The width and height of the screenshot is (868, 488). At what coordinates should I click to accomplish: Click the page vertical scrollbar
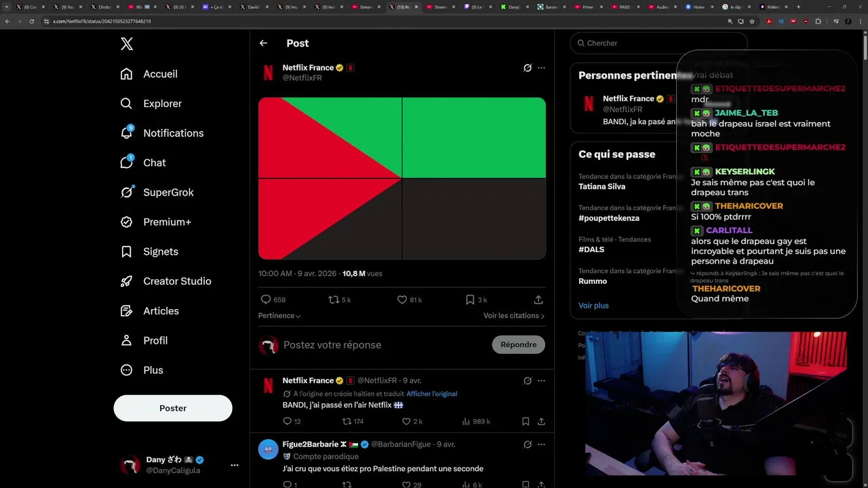click(865, 47)
